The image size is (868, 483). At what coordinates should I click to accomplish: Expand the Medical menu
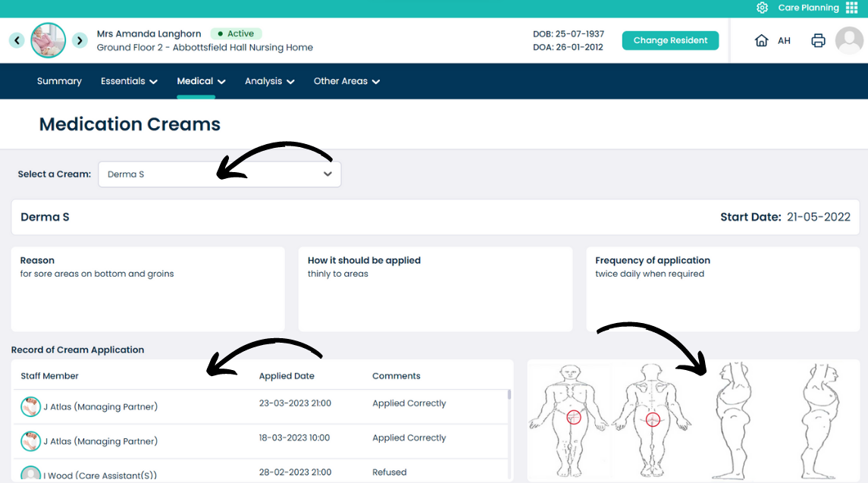[x=201, y=81]
